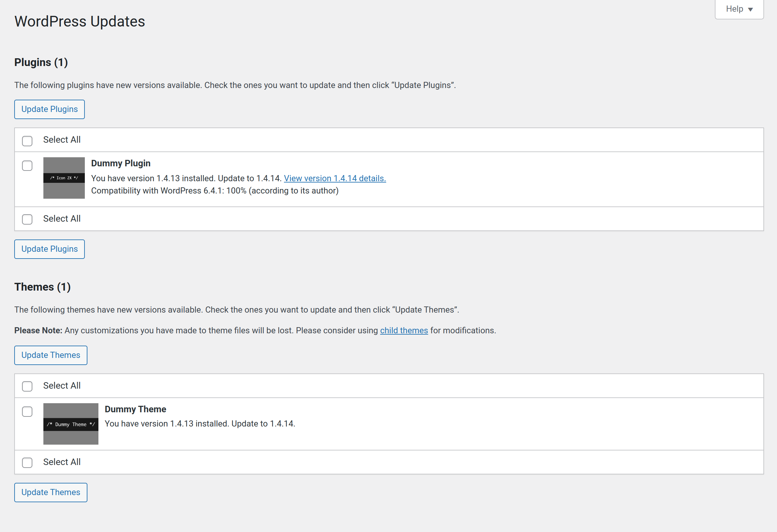The height and width of the screenshot is (532, 777).
Task: Toggle bottom Select All for themes
Action: tap(27, 462)
